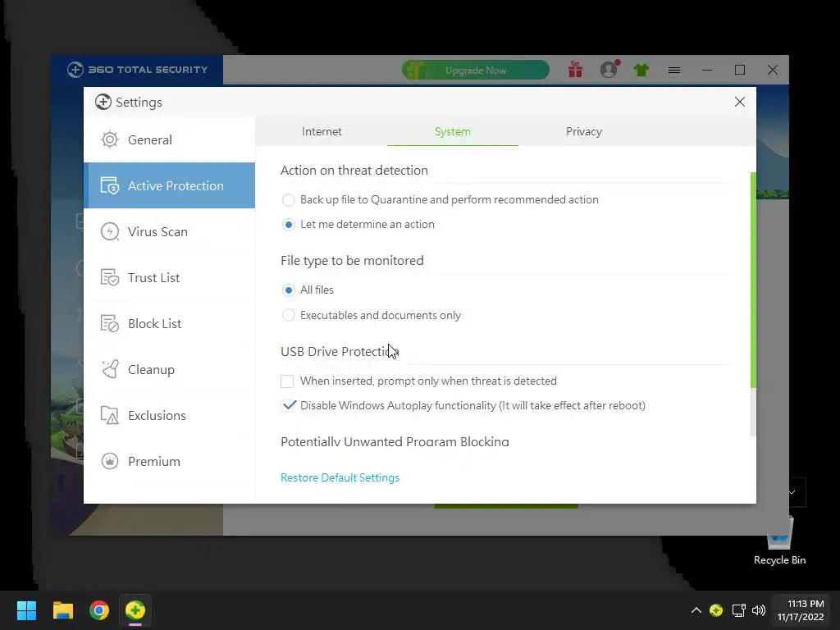Open File Explorer from the taskbar

(x=62, y=610)
